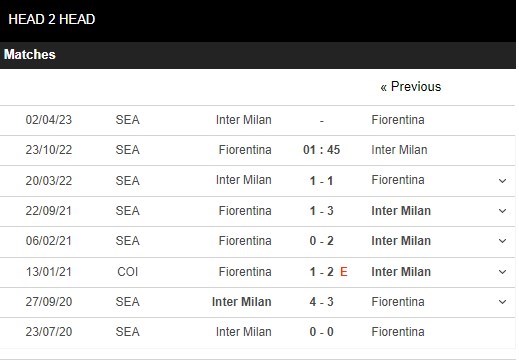The image size is (519, 360).
Task: Open Fiorentina in the 02/04/23 row
Action: pos(398,120)
